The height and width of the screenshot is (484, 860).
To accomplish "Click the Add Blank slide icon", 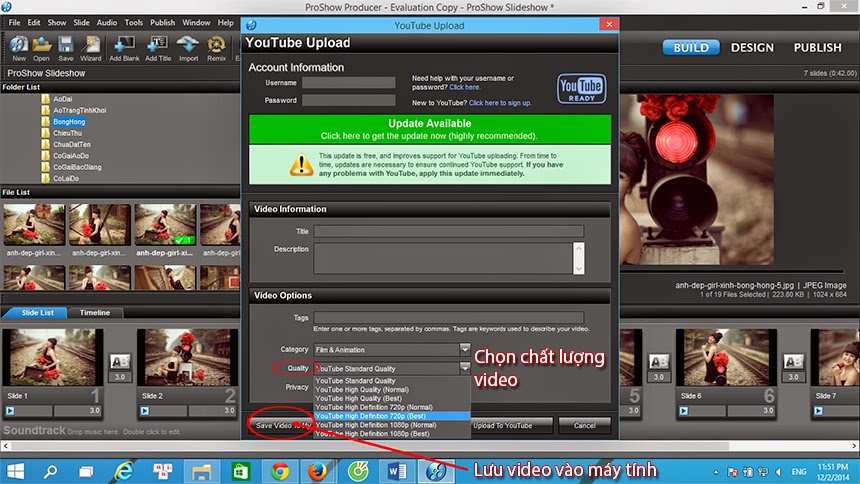I will (125, 48).
